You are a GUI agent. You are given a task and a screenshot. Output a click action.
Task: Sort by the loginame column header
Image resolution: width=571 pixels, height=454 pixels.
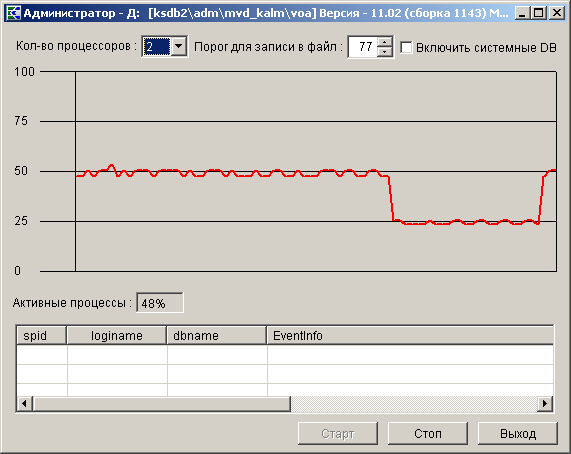tap(117, 335)
